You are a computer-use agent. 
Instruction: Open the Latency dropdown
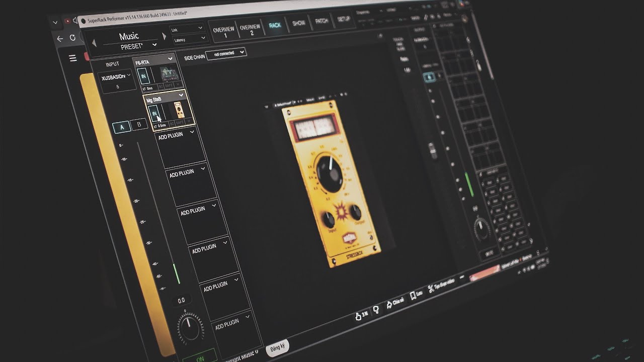pos(190,39)
